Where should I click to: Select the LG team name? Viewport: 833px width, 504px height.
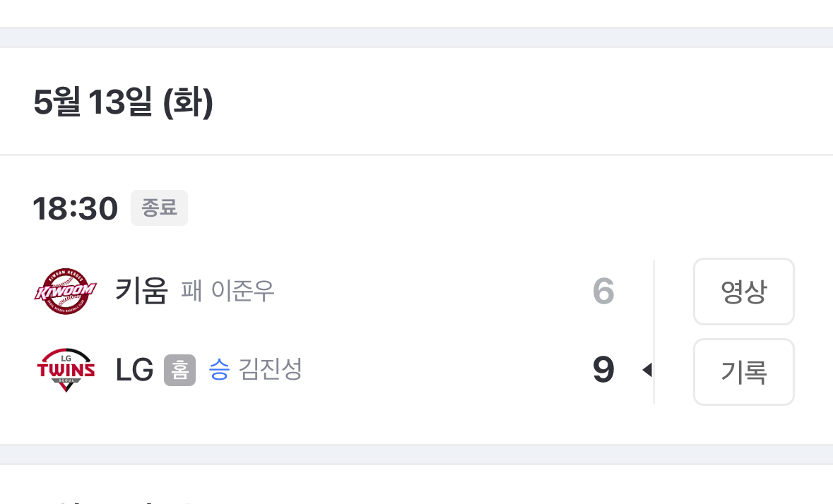[x=134, y=370]
